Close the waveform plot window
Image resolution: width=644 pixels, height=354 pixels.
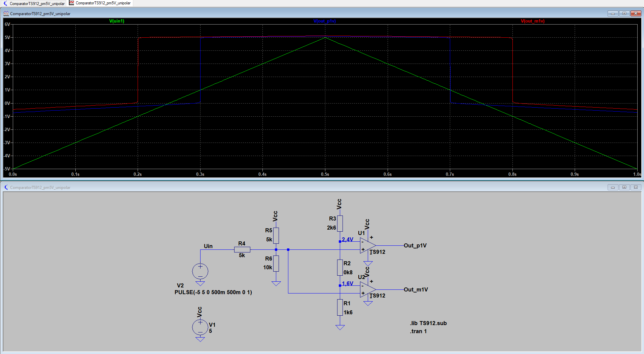click(x=636, y=13)
